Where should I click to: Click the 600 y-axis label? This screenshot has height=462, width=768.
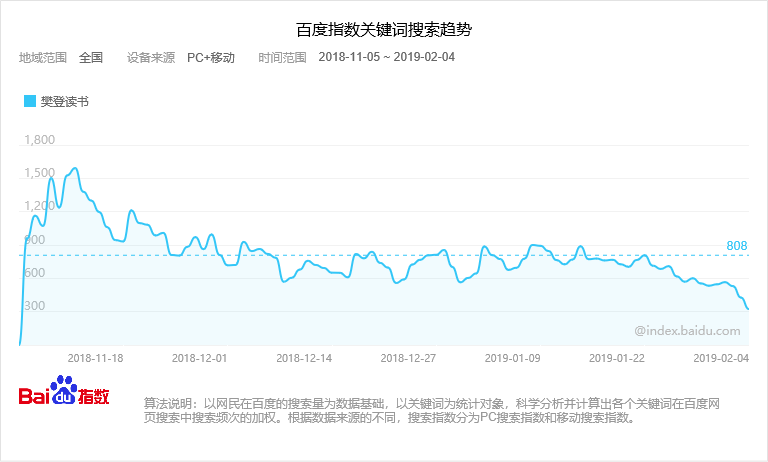coord(34,272)
